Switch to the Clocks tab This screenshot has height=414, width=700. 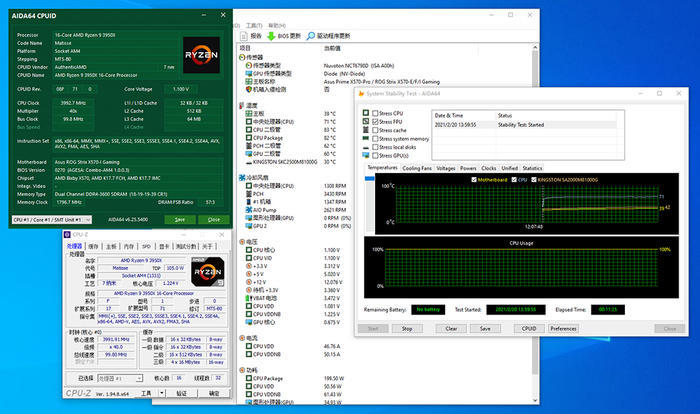coord(488,168)
